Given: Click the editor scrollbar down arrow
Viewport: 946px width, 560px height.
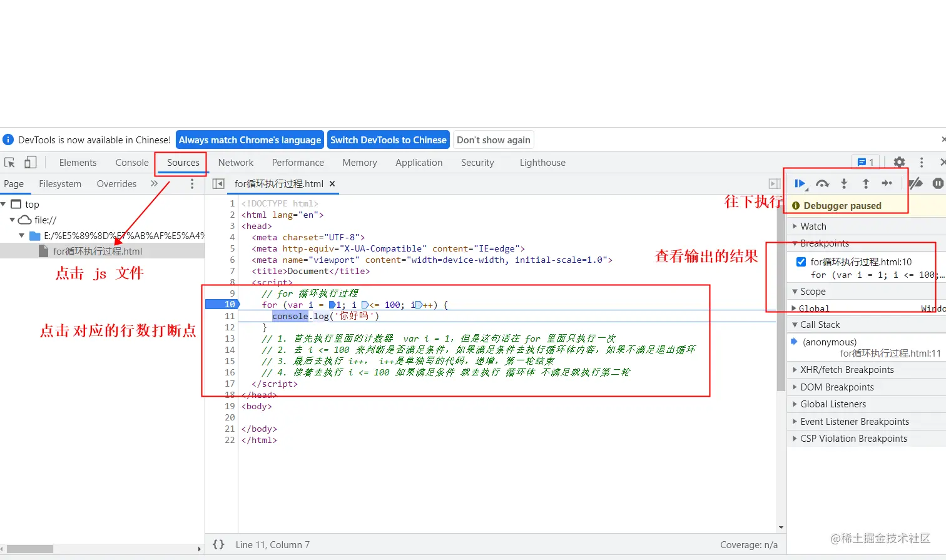Looking at the screenshot, I should pos(780,528).
